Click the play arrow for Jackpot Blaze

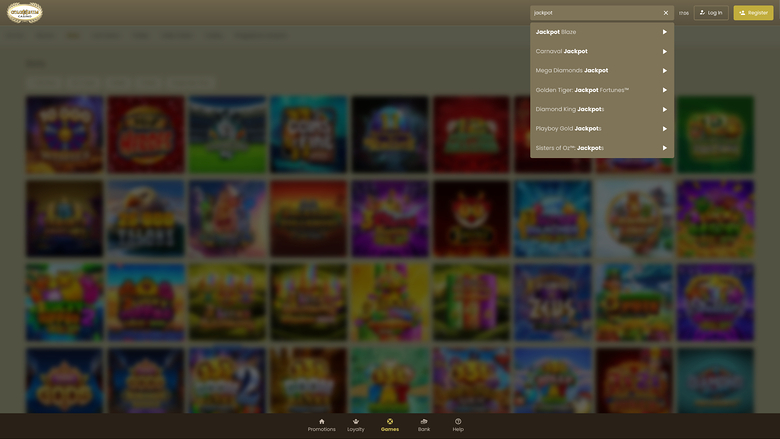tap(665, 32)
